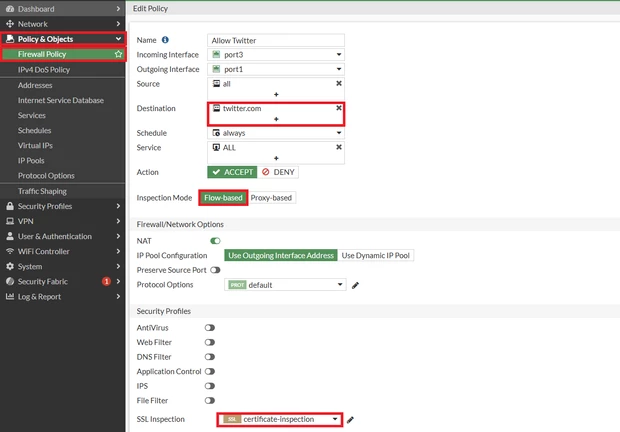Add another service with the plus
The height and width of the screenshot is (432, 620).
coord(276,158)
